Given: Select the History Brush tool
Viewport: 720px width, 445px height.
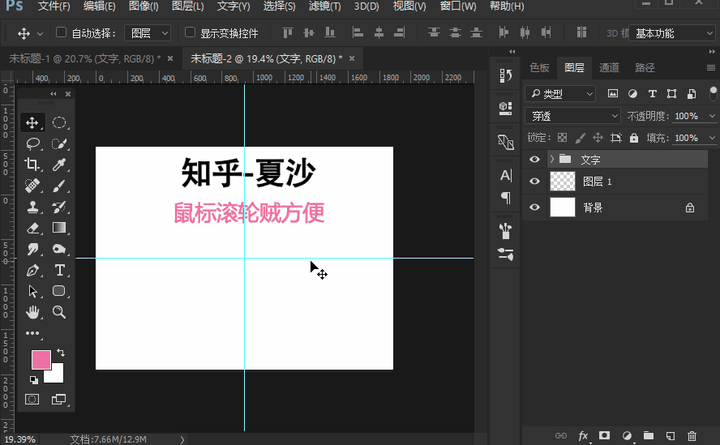Looking at the screenshot, I should (59, 207).
